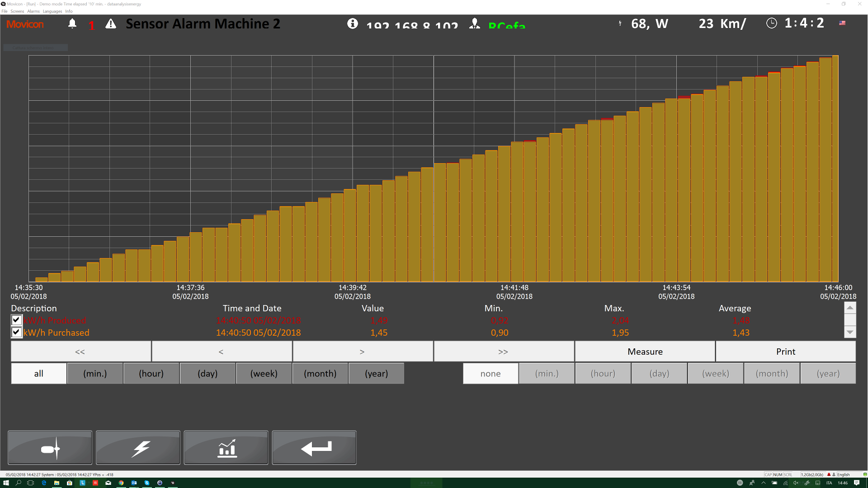868x488 pixels.
Task: Click the US flag language icon
Action: [842, 23]
